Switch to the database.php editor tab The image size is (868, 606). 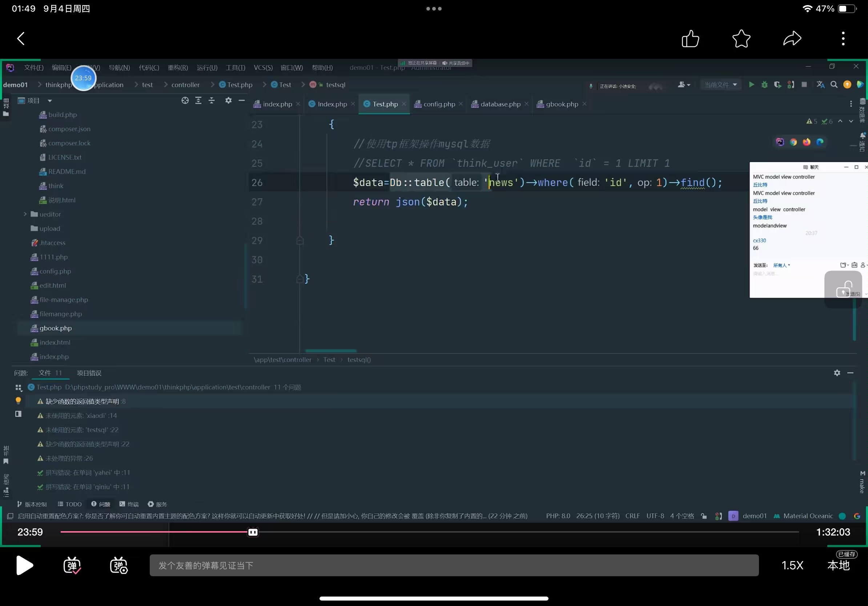click(x=500, y=104)
